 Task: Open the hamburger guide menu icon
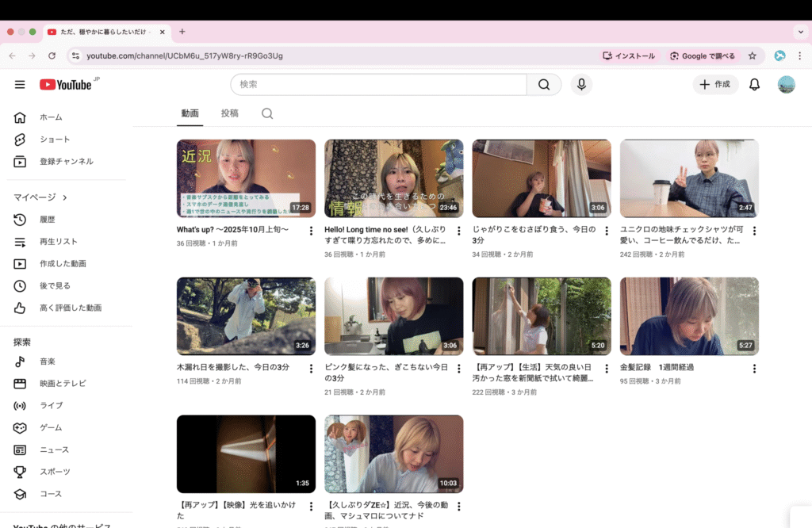point(20,85)
